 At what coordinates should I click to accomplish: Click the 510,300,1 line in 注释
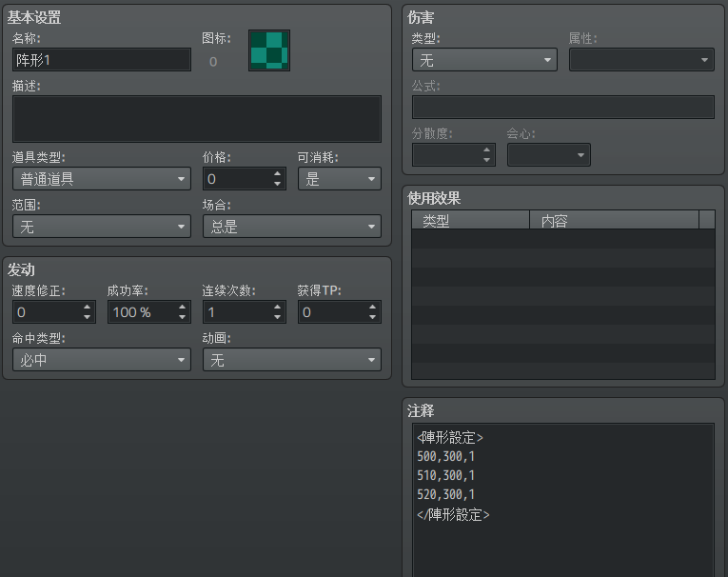pos(445,475)
